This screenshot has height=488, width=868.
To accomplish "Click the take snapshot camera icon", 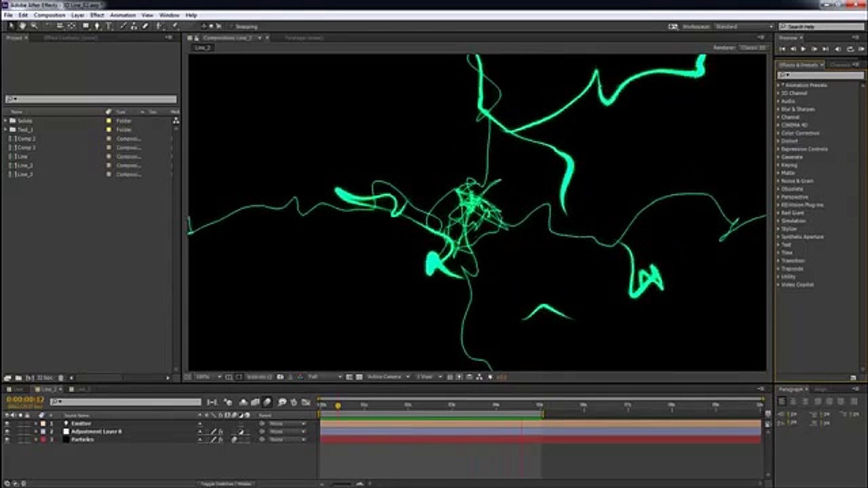I will click(x=280, y=377).
